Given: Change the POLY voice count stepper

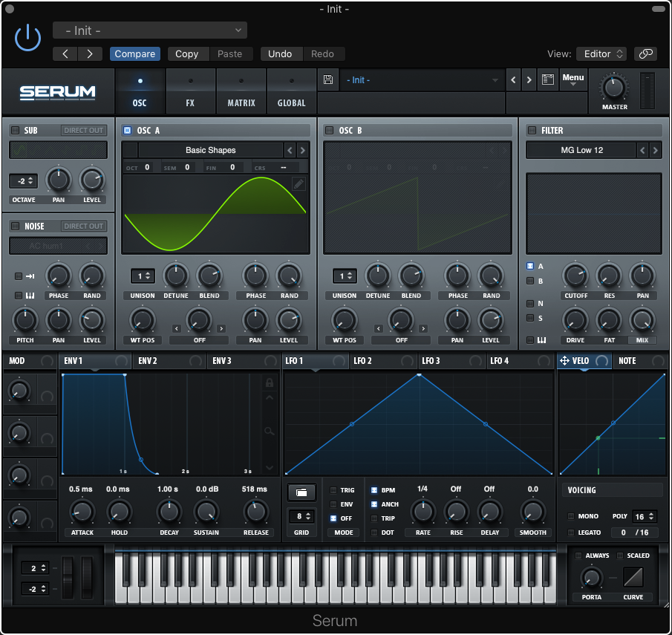Looking at the screenshot, I should (x=644, y=517).
